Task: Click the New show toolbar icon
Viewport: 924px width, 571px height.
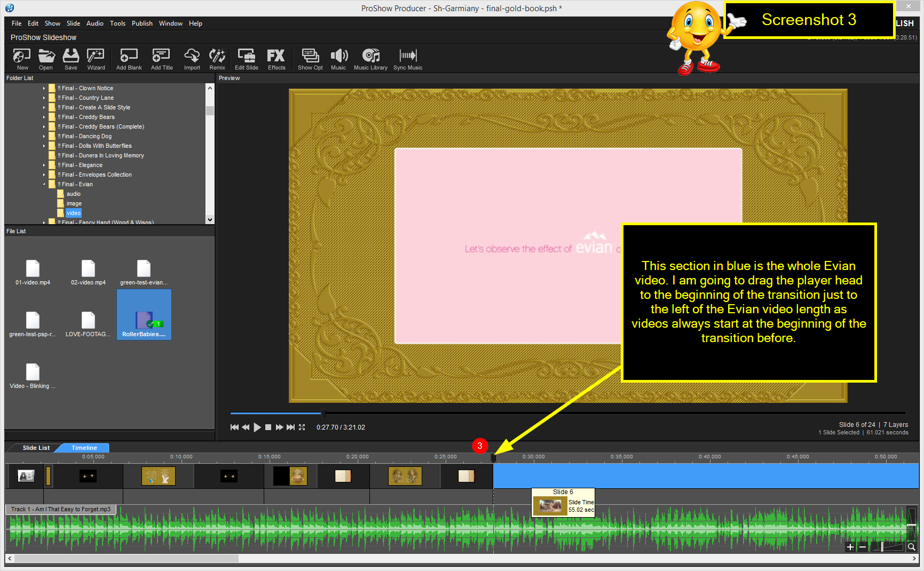Action: [22, 59]
